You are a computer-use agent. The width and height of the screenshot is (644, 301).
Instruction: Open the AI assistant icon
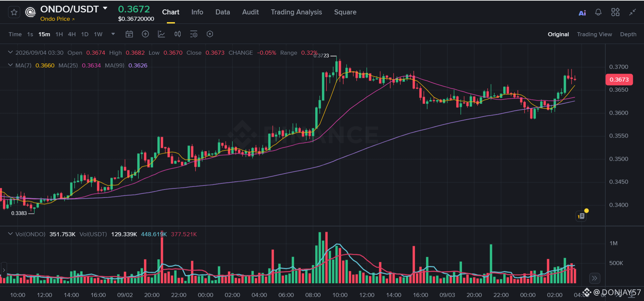[x=582, y=13]
